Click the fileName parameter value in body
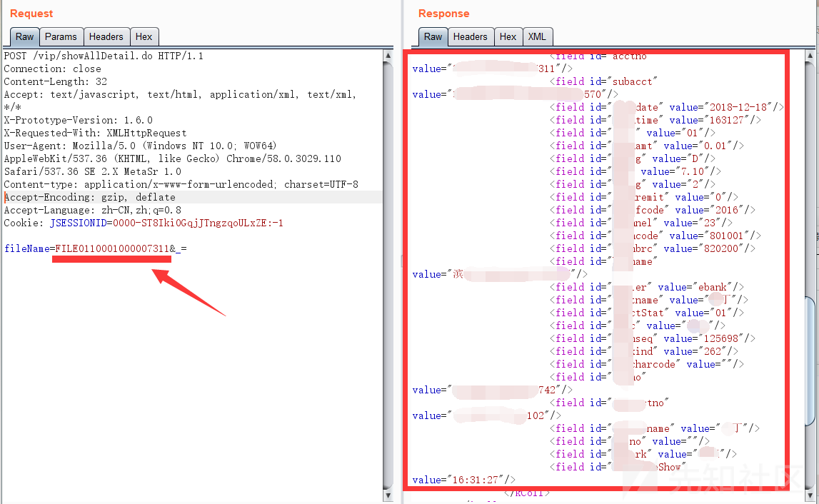The width and height of the screenshot is (819, 504). pyautogui.click(x=112, y=248)
